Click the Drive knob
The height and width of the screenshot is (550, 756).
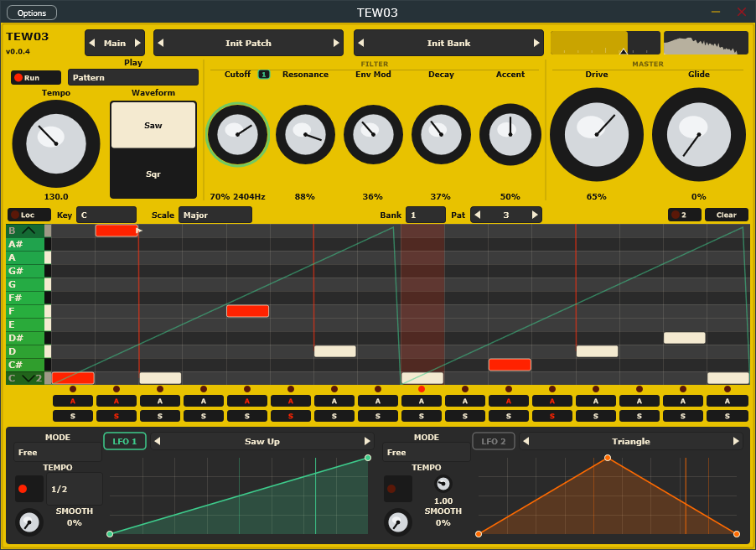click(x=597, y=135)
